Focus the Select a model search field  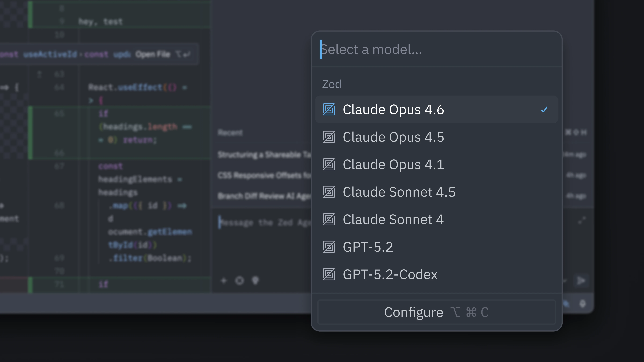pyautogui.click(x=436, y=49)
